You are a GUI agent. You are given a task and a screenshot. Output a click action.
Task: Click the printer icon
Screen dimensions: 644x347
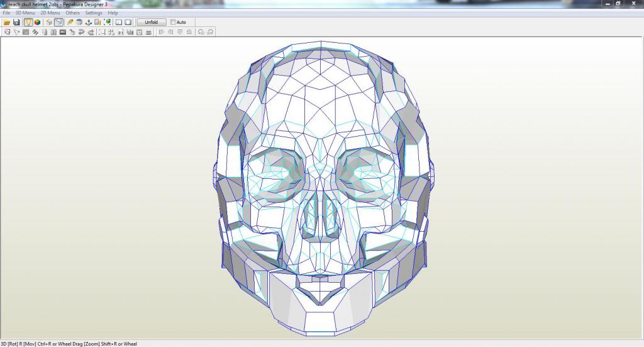coord(148,32)
